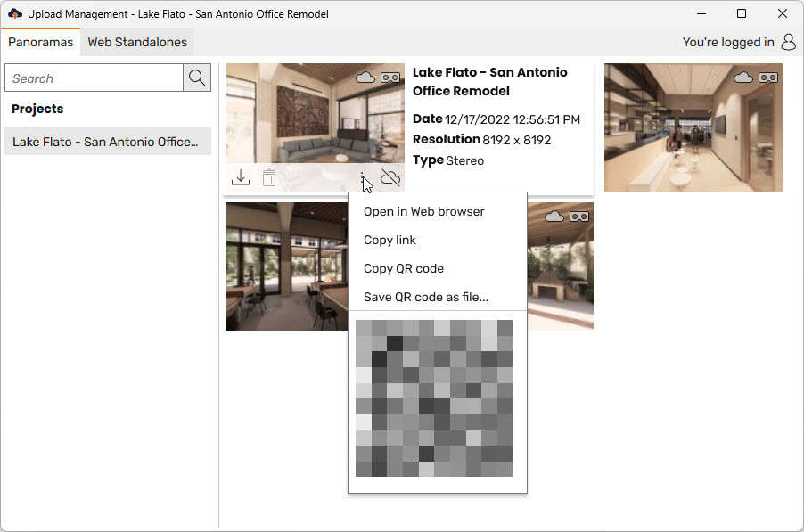
Task: Open the user account icon
Action: click(789, 42)
